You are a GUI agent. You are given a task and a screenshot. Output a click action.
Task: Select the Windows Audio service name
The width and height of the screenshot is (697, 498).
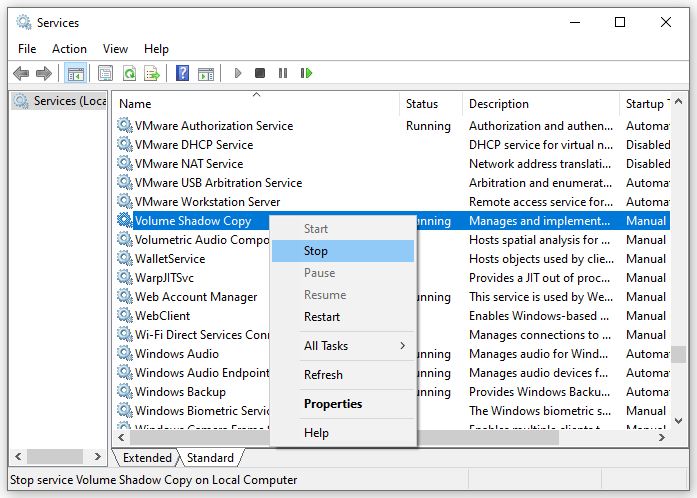click(x=177, y=354)
